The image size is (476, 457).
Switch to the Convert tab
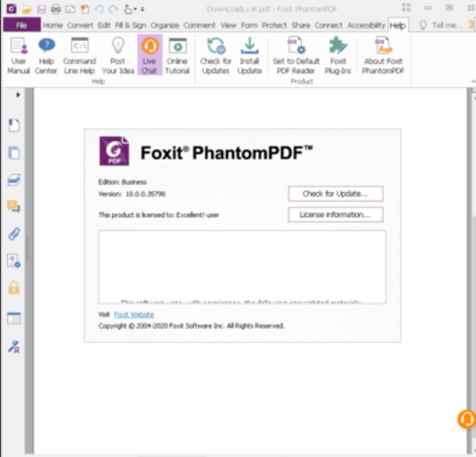click(x=80, y=26)
